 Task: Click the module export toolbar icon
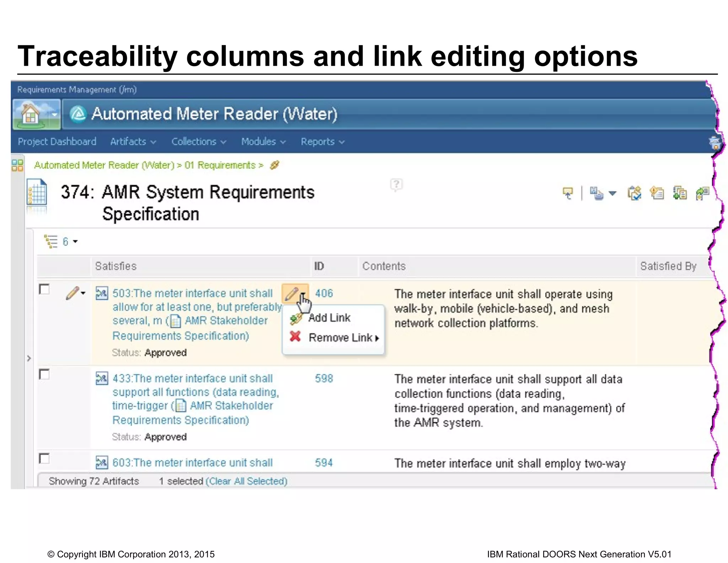point(596,193)
